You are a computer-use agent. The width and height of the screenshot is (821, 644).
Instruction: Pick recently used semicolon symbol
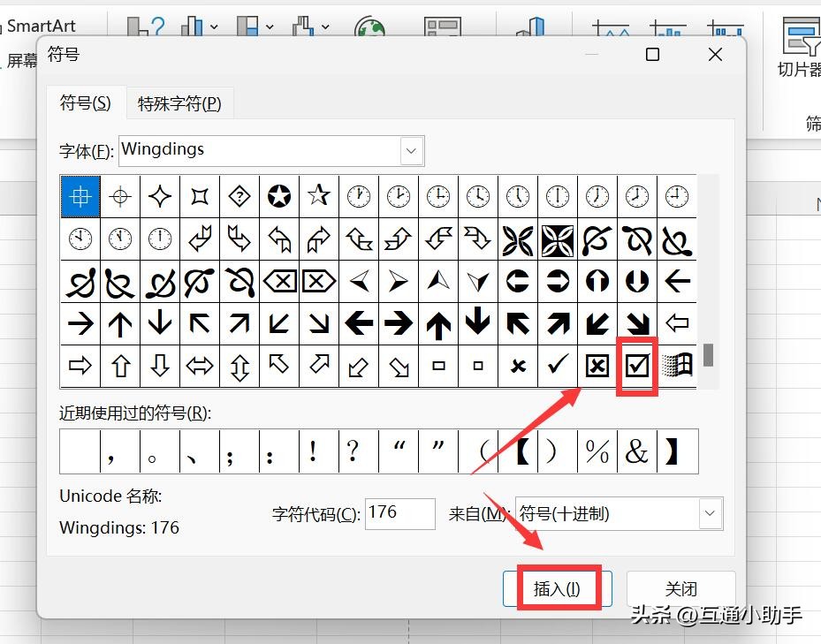[239, 451]
